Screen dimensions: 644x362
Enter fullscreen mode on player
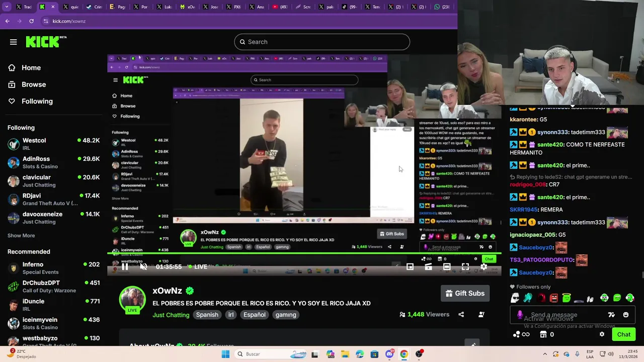pos(465,266)
